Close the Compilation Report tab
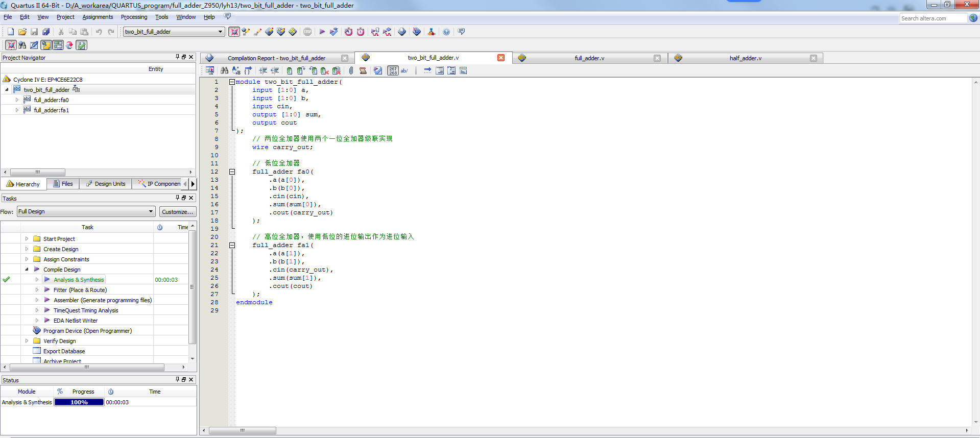The height and width of the screenshot is (438, 980). tap(345, 58)
